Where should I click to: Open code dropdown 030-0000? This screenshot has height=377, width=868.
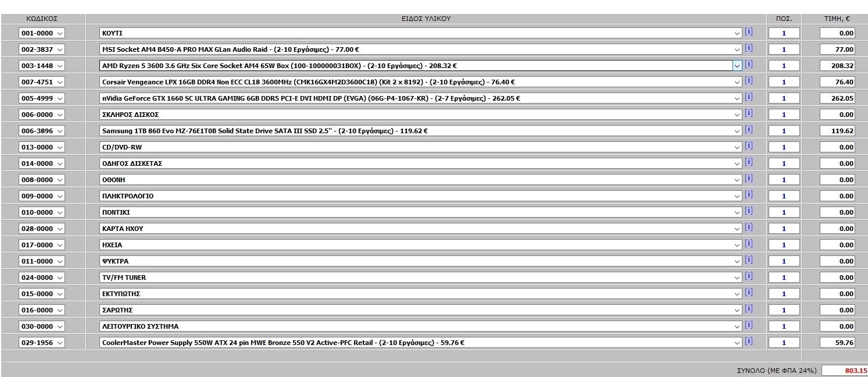(42, 326)
